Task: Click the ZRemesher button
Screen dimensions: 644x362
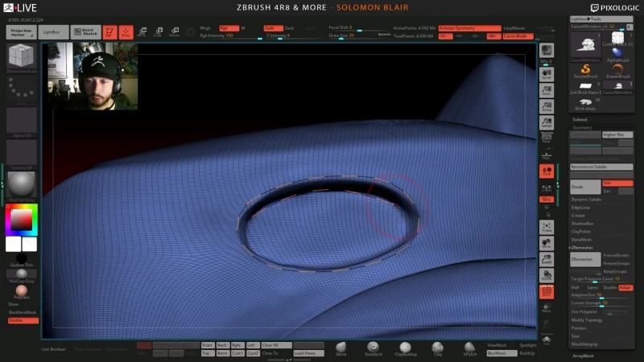Action: (585, 259)
